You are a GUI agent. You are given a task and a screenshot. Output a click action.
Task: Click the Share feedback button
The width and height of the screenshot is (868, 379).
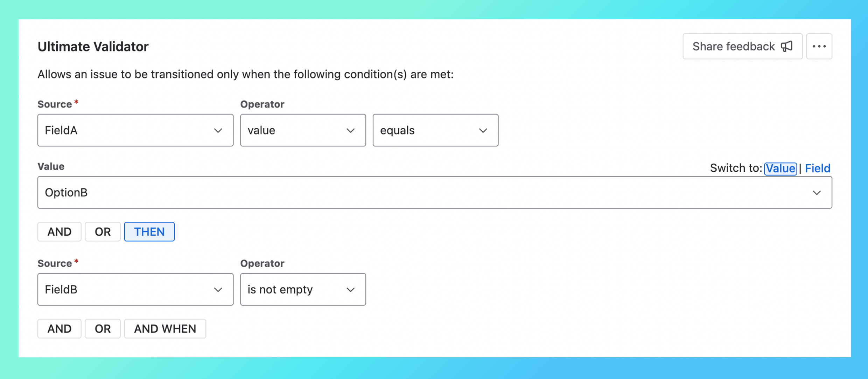click(742, 46)
